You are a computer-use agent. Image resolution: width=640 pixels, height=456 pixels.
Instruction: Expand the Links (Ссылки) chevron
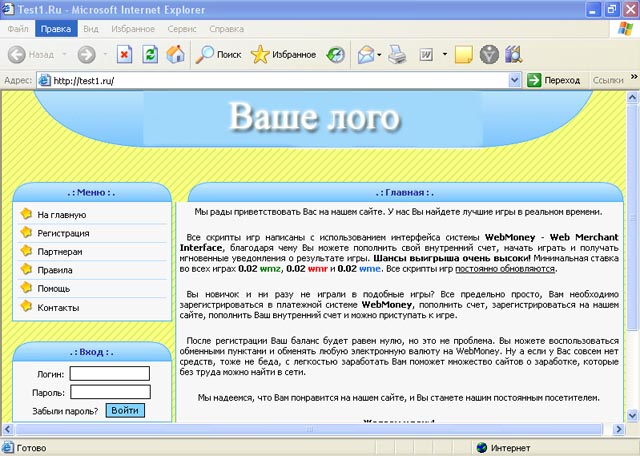click(634, 77)
